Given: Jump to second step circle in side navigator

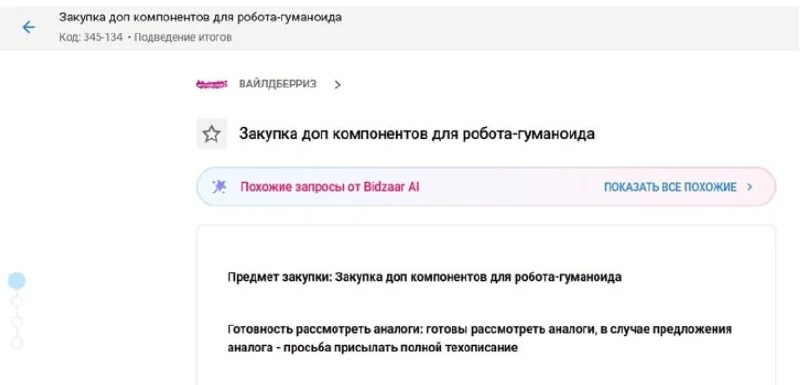Looking at the screenshot, I should (x=17, y=301).
